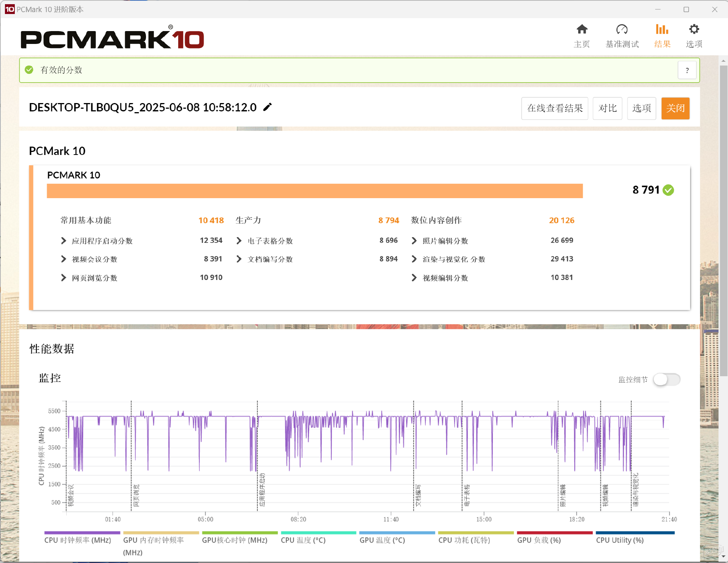Click the 生产力 score 8 794
This screenshot has height=563, width=728.
[x=389, y=221]
